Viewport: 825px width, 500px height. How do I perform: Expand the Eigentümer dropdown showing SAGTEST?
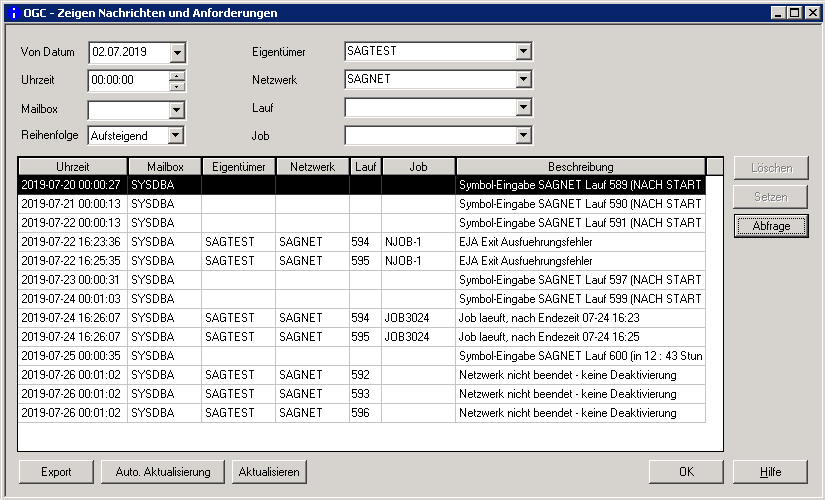tap(523, 52)
